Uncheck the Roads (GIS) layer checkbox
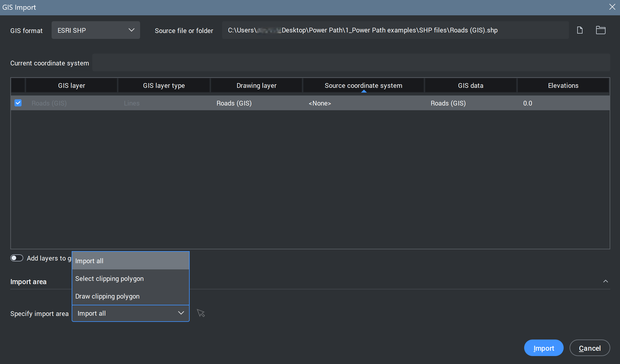Viewport: 620px width, 364px height. (x=18, y=103)
